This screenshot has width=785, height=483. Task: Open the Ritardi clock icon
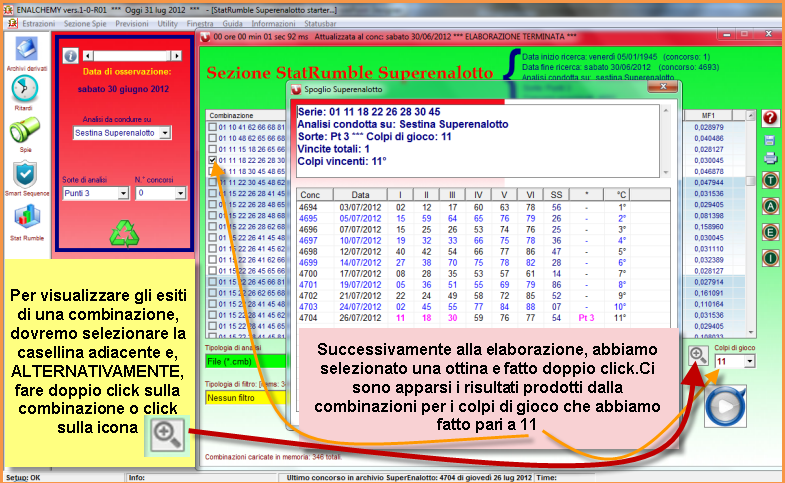[24, 89]
